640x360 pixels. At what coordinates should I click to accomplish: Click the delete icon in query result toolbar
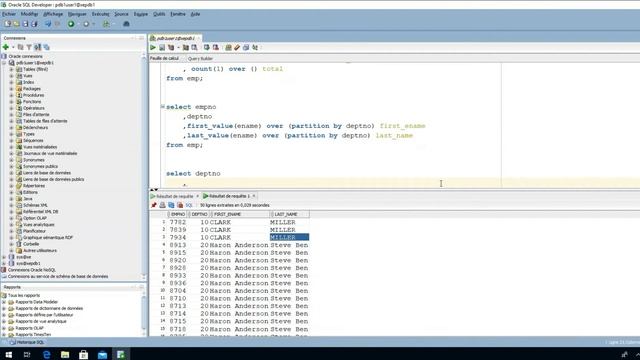(180, 205)
